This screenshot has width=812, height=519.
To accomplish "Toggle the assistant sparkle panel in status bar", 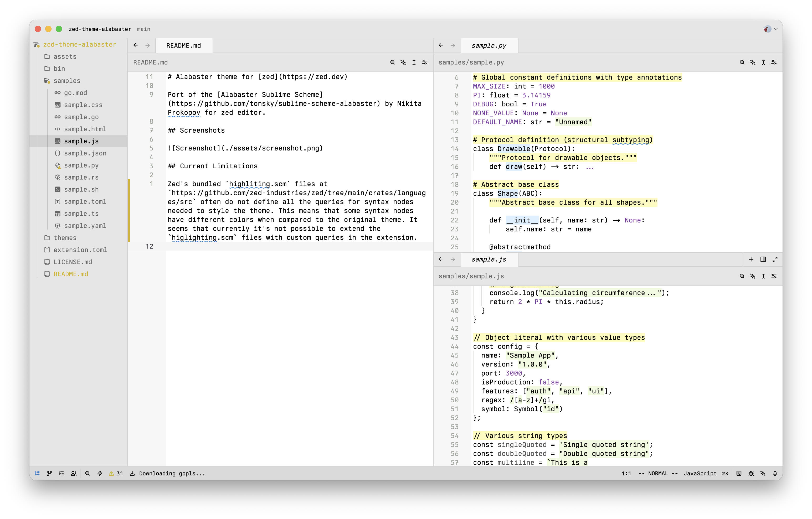I will click(x=763, y=473).
